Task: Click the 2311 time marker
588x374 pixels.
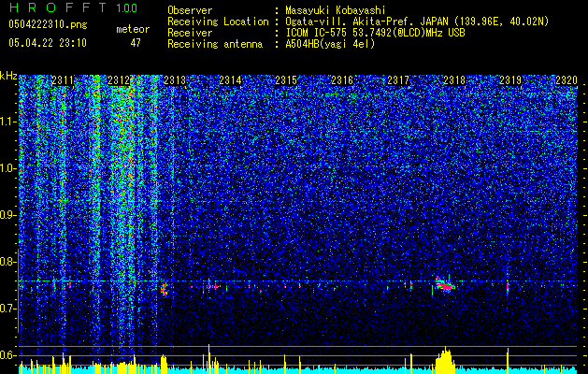Action: (63, 80)
